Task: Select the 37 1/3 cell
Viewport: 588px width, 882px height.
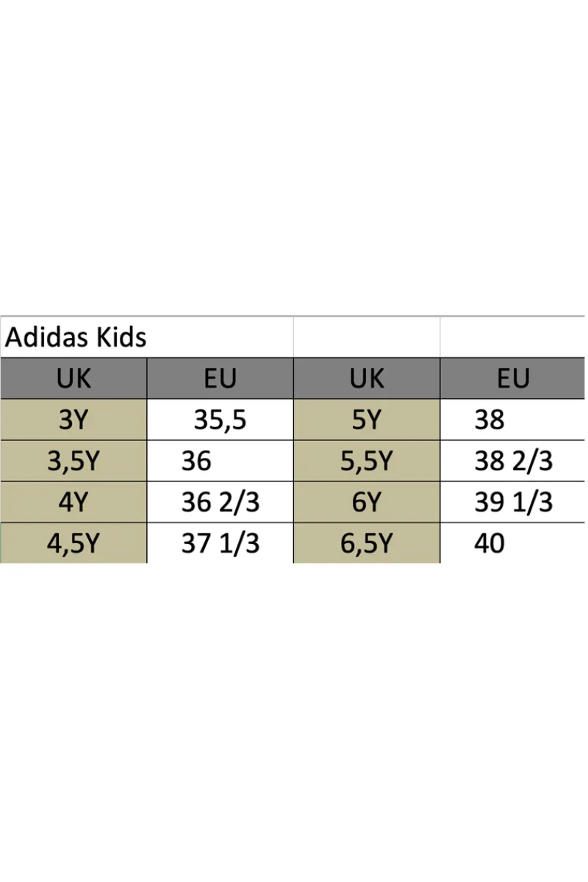Action: coord(220,543)
